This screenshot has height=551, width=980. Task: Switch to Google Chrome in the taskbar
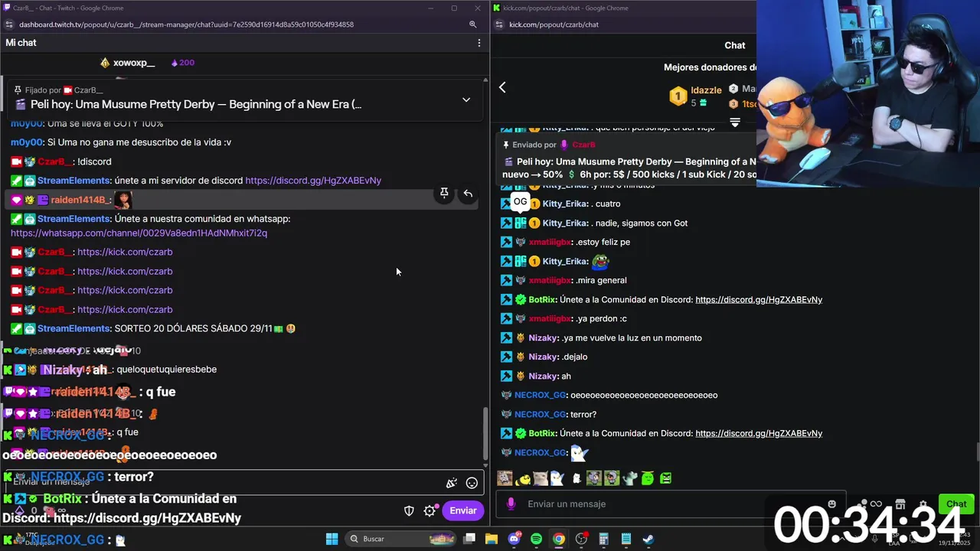point(559,539)
